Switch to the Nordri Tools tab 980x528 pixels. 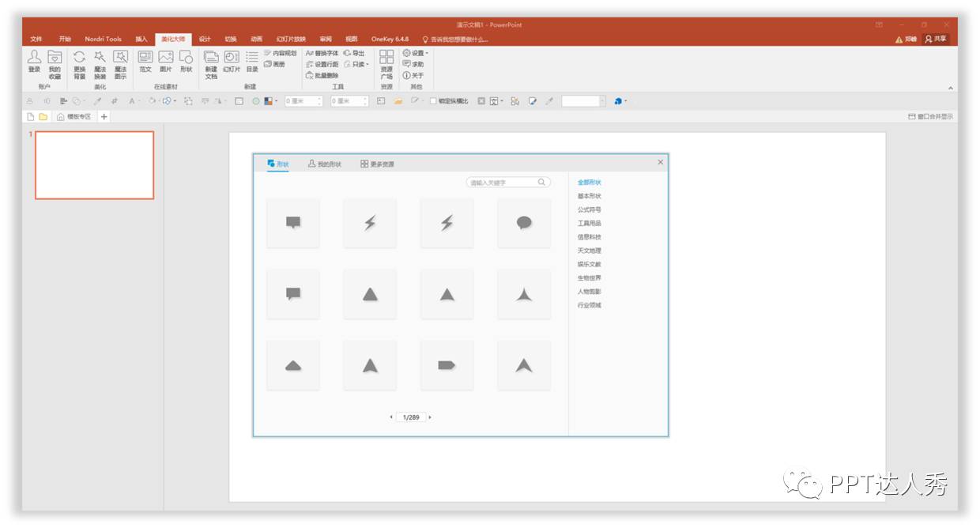pyautogui.click(x=104, y=39)
